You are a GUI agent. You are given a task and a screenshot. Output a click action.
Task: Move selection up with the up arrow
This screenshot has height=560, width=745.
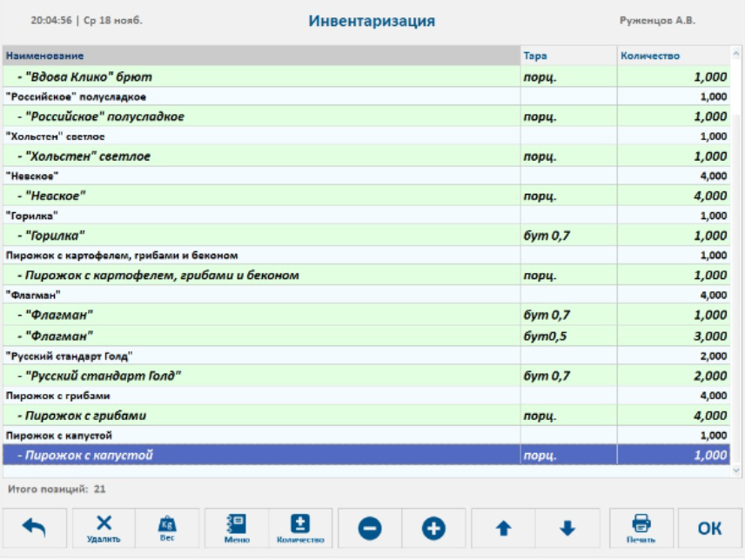point(503,528)
